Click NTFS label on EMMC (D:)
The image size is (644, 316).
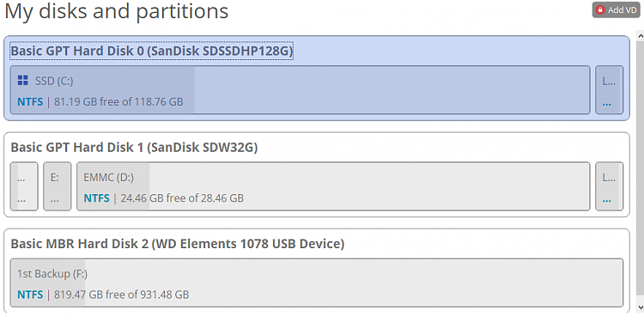tap(96, 198)
